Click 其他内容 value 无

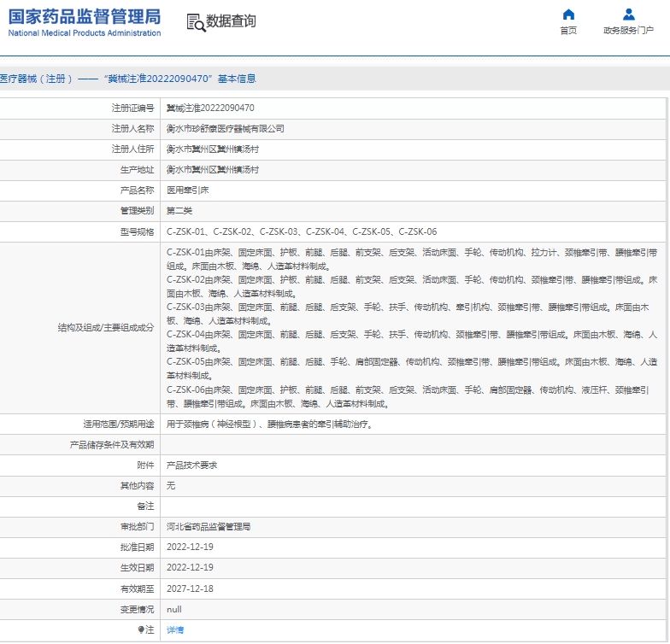pyautogui.click(x=171, y=485)
